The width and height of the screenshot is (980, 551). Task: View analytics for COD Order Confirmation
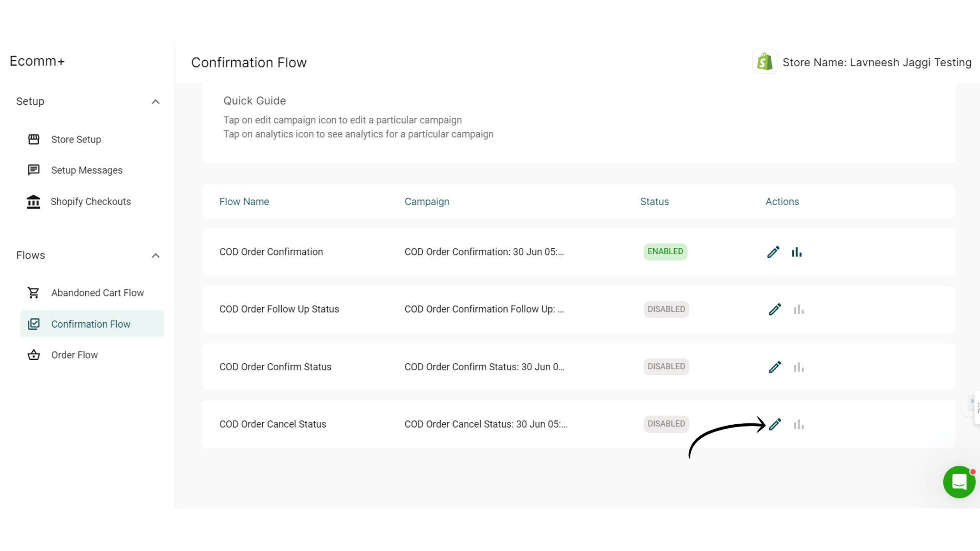797,252
